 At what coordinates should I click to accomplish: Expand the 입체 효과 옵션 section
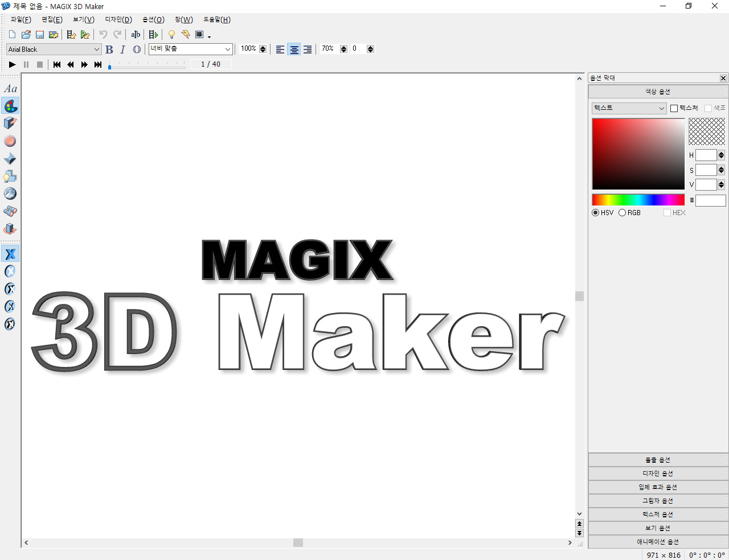coord(658,487)
